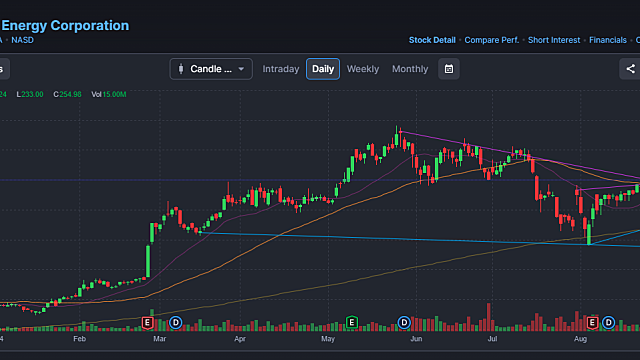Open the Financials link
The image size is (640, 360).
(607, 40)
